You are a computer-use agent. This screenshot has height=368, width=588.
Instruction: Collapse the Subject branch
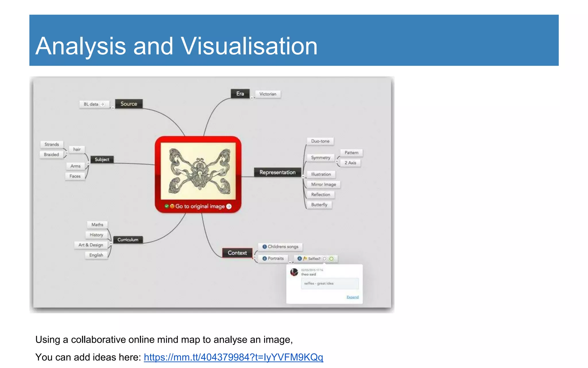pyautogui.click(x=88, y=163)
